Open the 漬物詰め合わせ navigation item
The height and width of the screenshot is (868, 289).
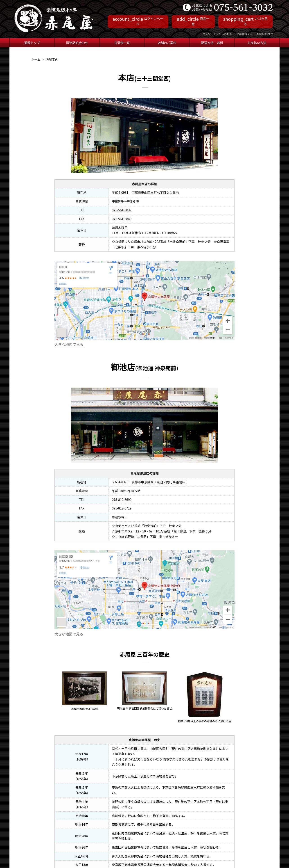pos(77,43)
